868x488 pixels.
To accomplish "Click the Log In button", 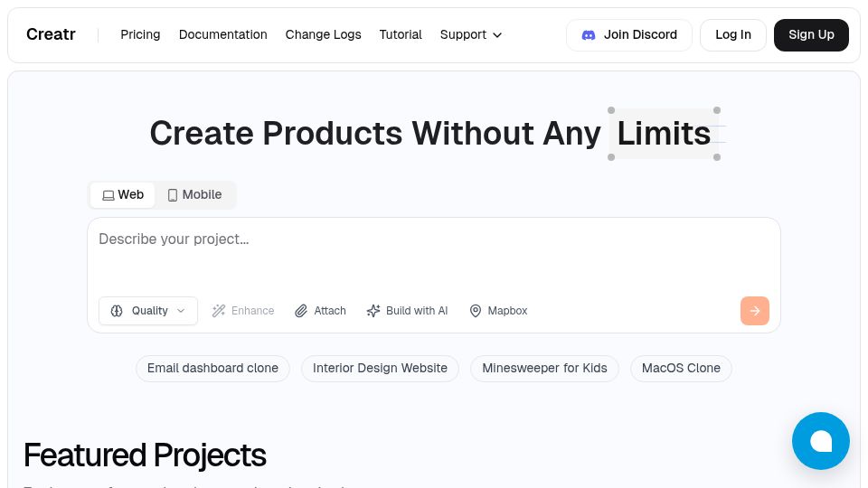I will pyautogui.click(x=733, y=35).
